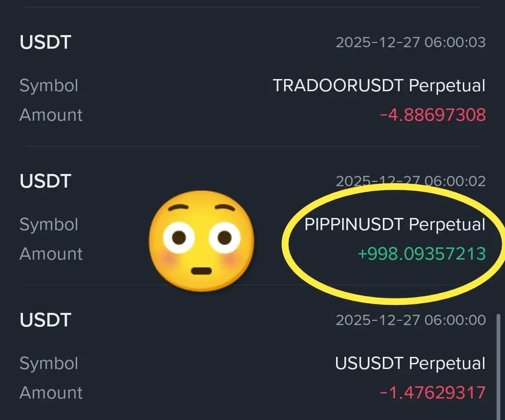Click the +998.09357213 amount value
This screenshot has width=505, height=420.
pos(422,254)
